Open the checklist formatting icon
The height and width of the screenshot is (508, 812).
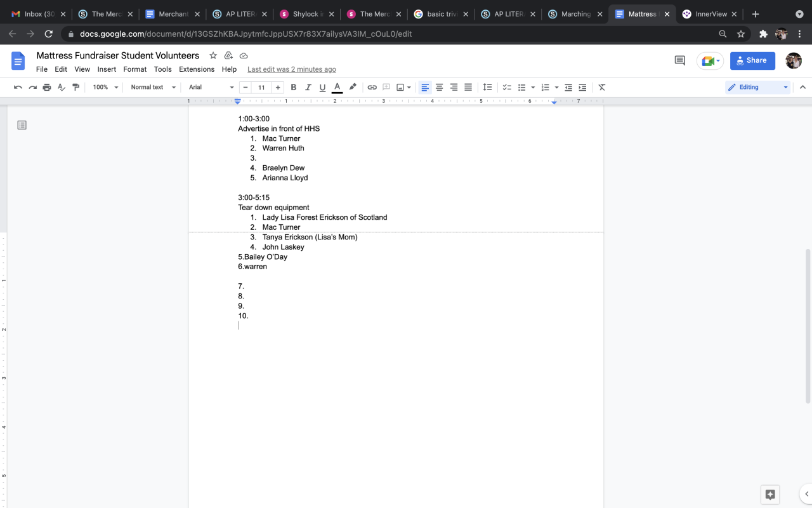(507, 87)
